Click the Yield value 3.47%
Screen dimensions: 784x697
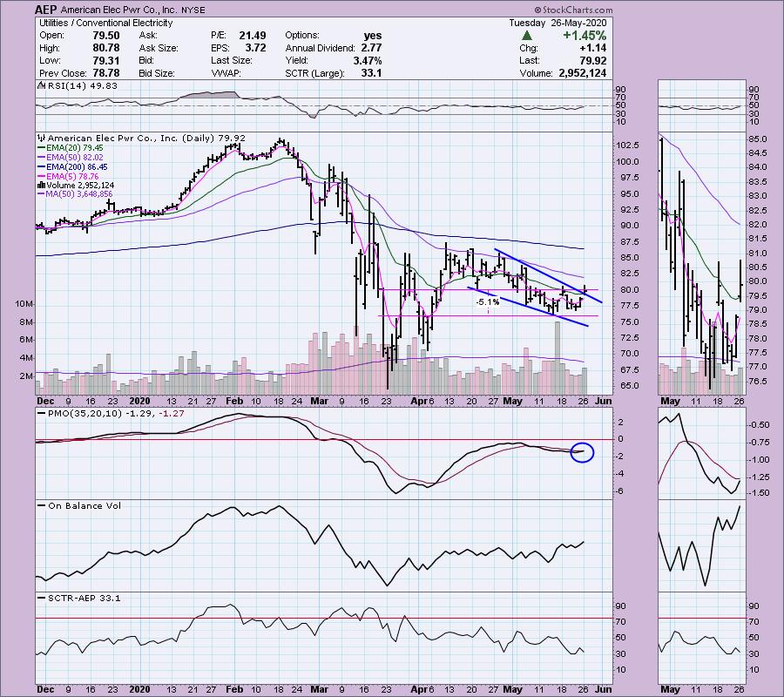pyautogui.click(x=368, y=60)
